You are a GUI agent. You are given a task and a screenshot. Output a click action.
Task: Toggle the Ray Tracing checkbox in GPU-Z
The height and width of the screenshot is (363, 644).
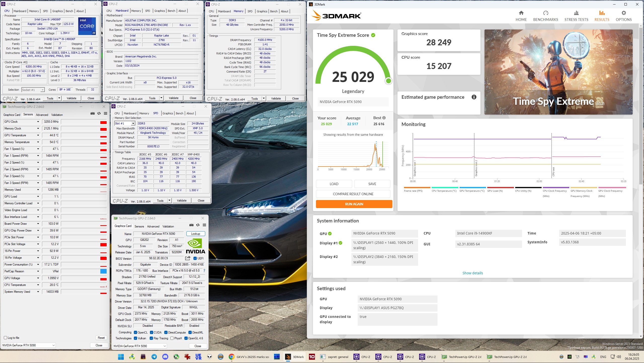tap(151, 338)
